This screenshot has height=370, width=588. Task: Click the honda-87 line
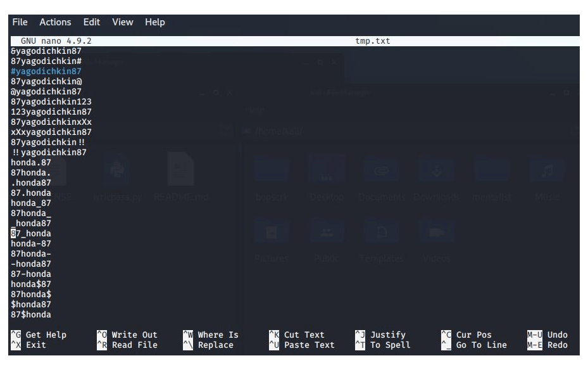pos(31,243)
